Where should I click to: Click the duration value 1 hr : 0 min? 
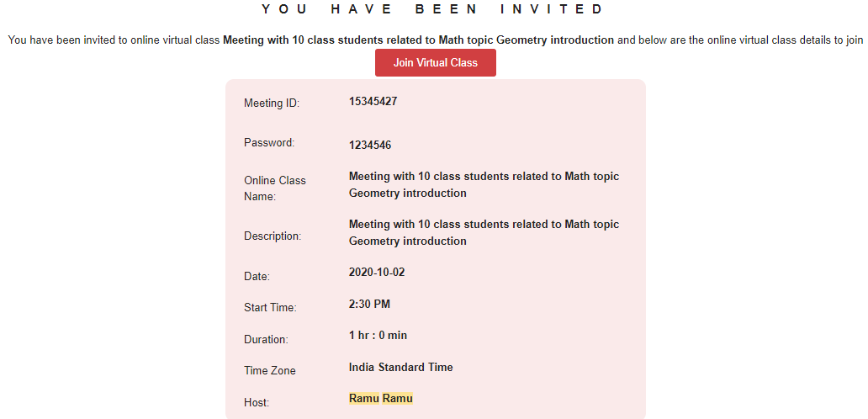378,336
